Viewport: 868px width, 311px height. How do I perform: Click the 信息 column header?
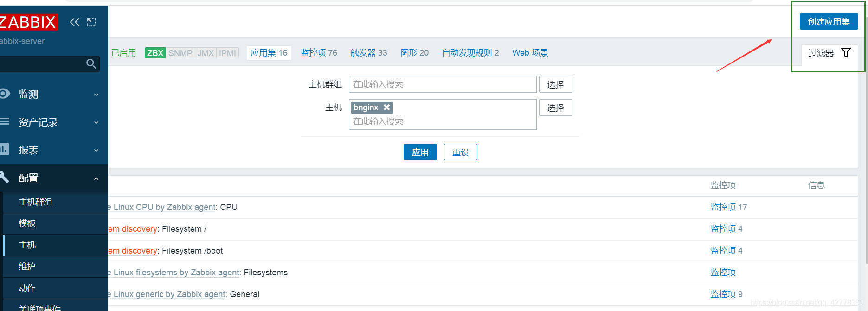pos(817,185)
